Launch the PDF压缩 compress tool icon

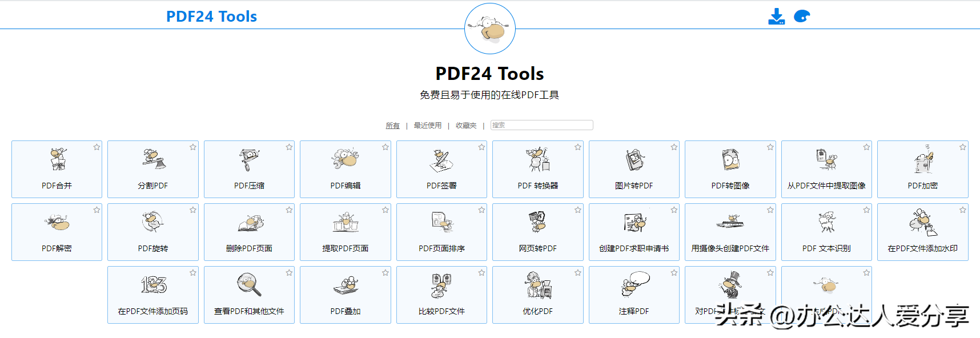coord(249,160)
